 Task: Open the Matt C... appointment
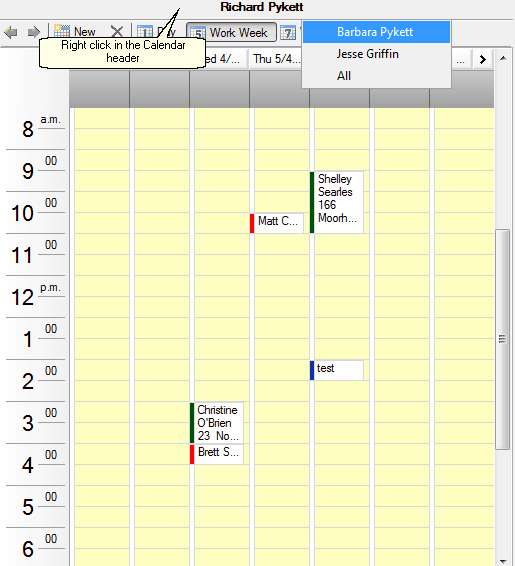276,223
